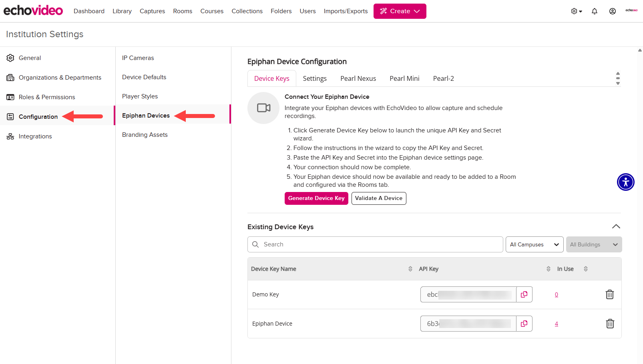Click the Organizations & Departments building icon

click(x=10, y=78)
